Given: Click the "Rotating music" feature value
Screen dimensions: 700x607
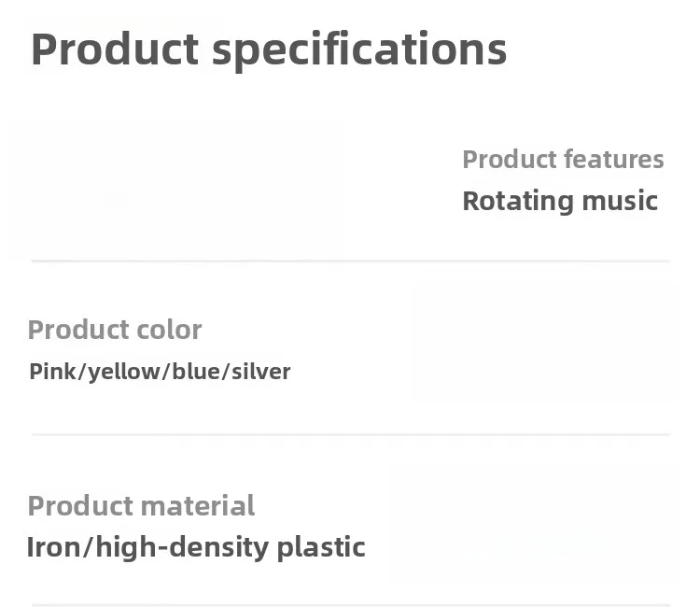Looking at the screenshot, I should 560,201.
